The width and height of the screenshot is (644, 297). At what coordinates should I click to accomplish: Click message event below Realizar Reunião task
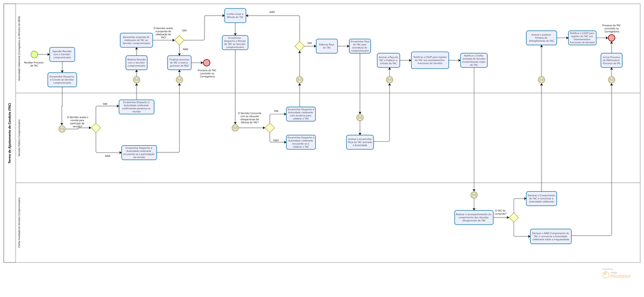pos(137,80)
